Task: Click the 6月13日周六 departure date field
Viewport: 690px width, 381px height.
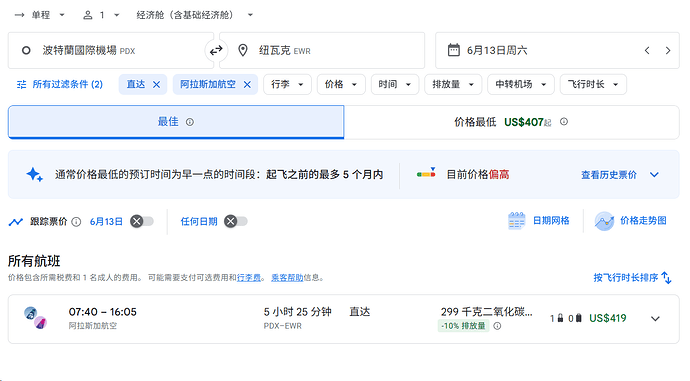Action: [x=557, y=50]
